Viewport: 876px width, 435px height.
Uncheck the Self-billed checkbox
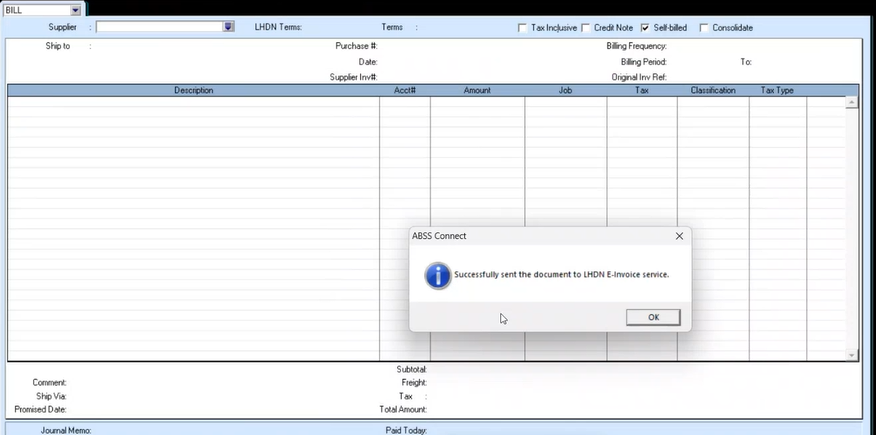coord(645,28)
